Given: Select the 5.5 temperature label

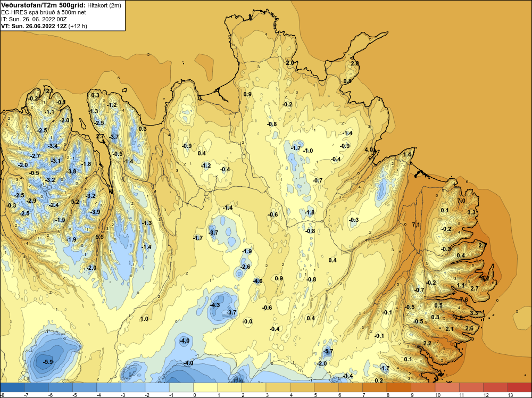Looking at the screenshot, I should pos(99,237).
